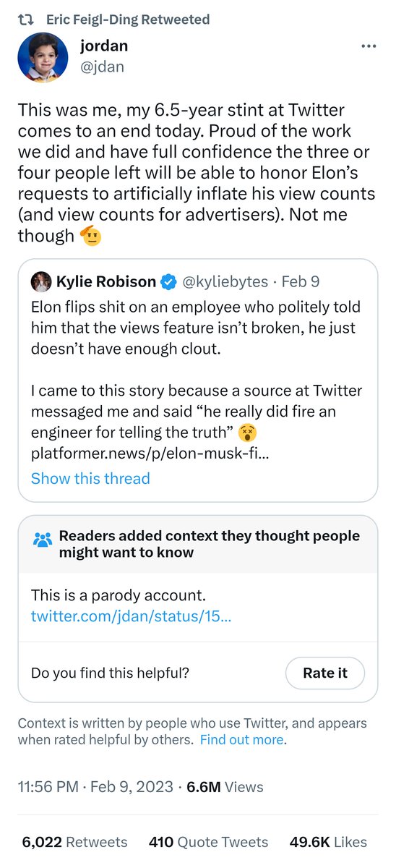Image resolution: width=396 pixels, height=868 pixels.
Task: Click the retweet icon beside Eric Feigl-Ding
Action: pyautogui.click(x=27, y=20)
